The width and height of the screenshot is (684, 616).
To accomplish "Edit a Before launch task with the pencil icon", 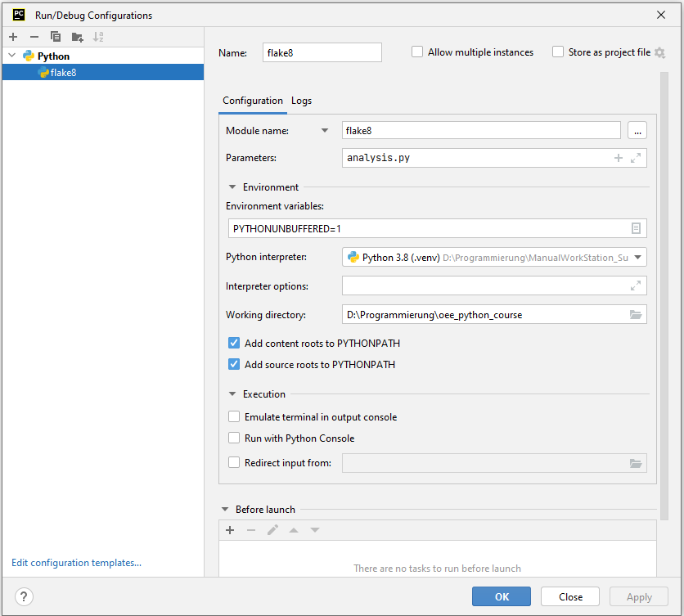I will [x=272, y=529].
